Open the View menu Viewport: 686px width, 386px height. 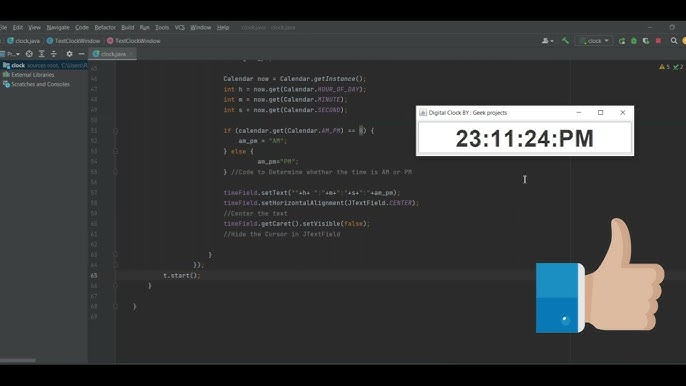coord(35,27)
